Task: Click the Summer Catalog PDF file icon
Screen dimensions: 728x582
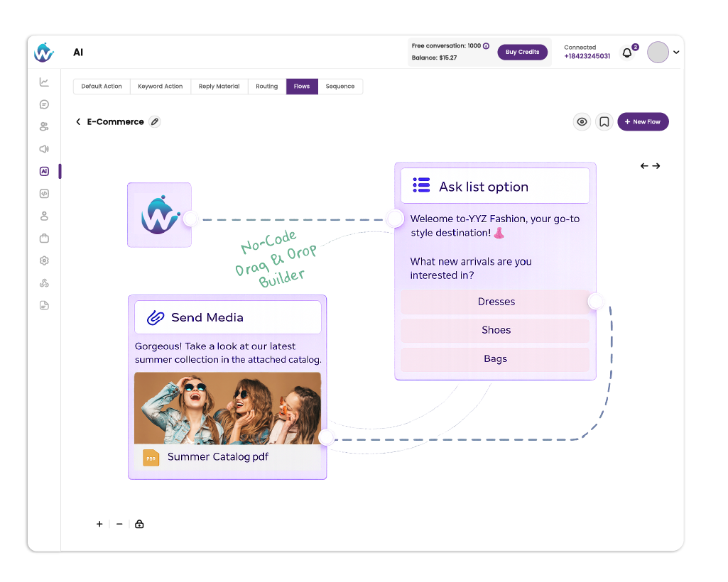Action: tap(151, 458)
